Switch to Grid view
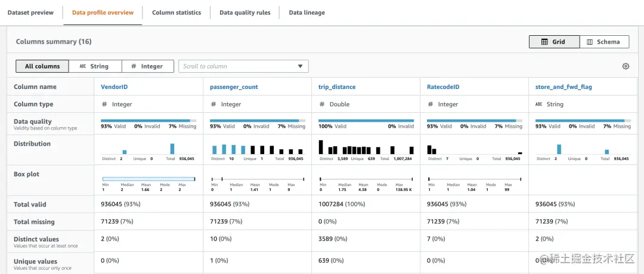644x274 pixels. [554, 42]
